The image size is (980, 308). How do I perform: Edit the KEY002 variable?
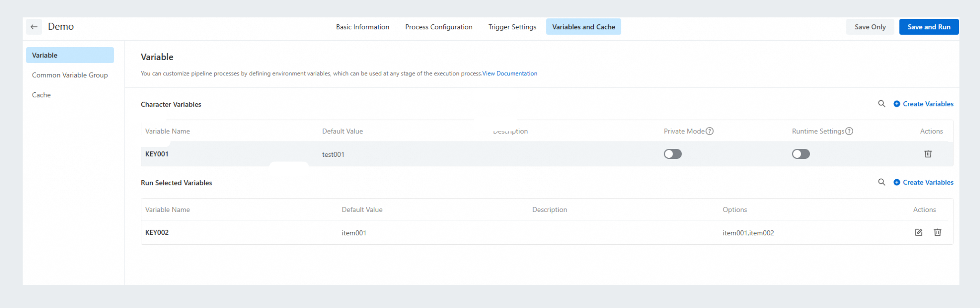[918, 232]
